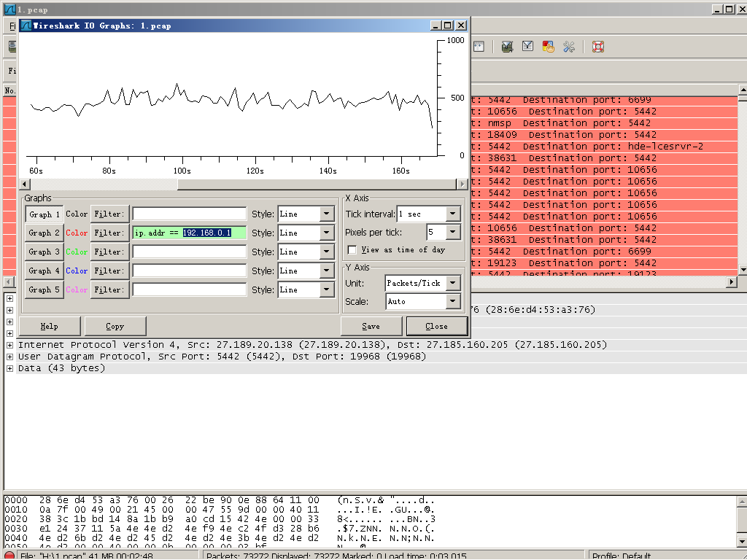Open Preferences wrench and screwdriver icon

pos(570,47)
